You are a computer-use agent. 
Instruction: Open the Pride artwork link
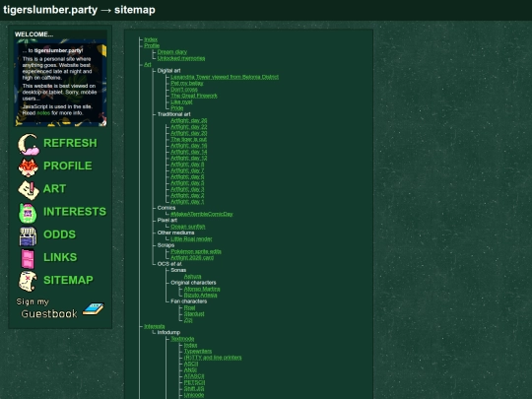click(x=176, y=108)
